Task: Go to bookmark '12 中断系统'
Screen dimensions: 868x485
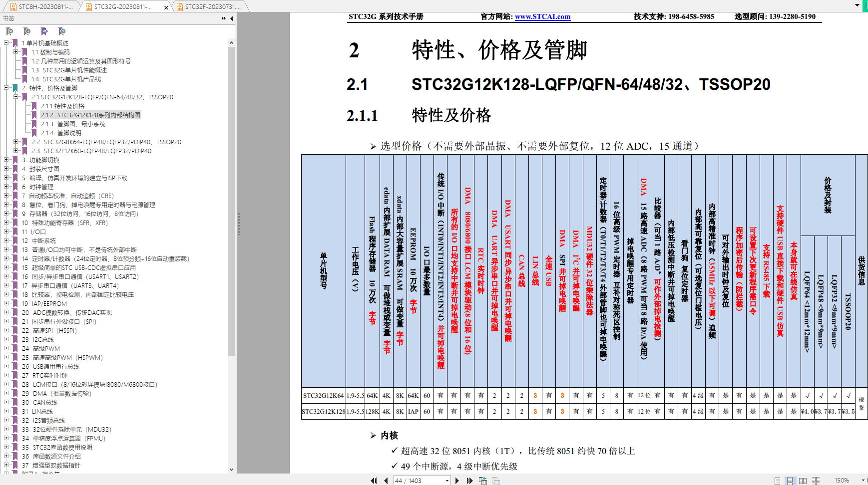Action: pyautogui.click(x=39, y=241)
